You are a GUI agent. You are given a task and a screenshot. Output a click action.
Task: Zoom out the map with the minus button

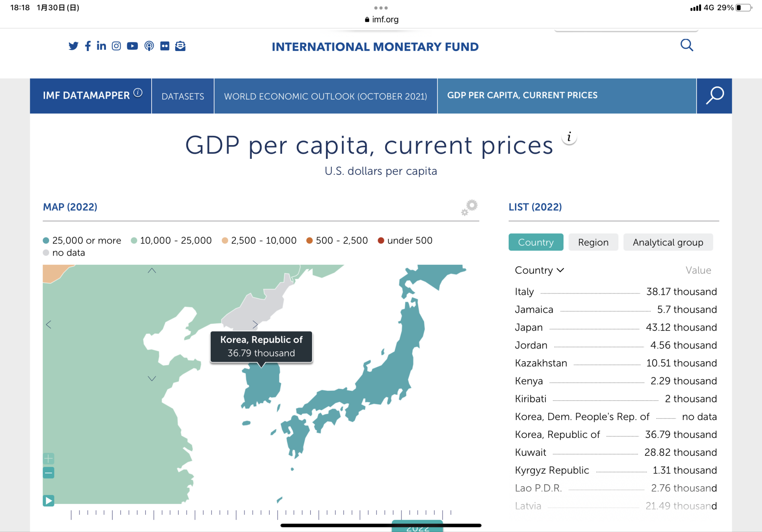pos(48,473)
